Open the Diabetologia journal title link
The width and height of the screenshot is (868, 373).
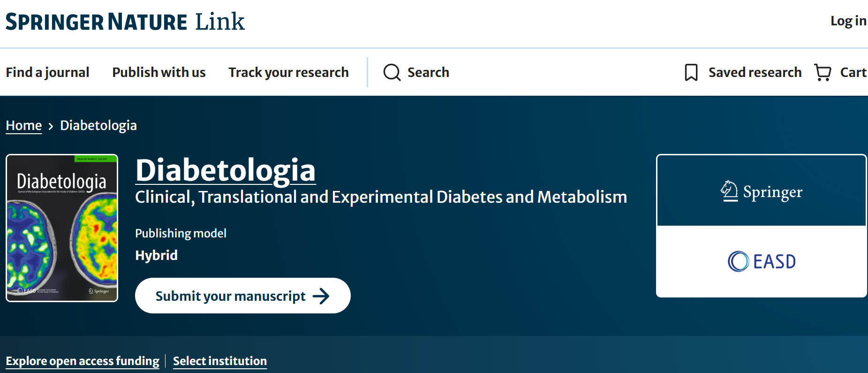pos(225,170)
